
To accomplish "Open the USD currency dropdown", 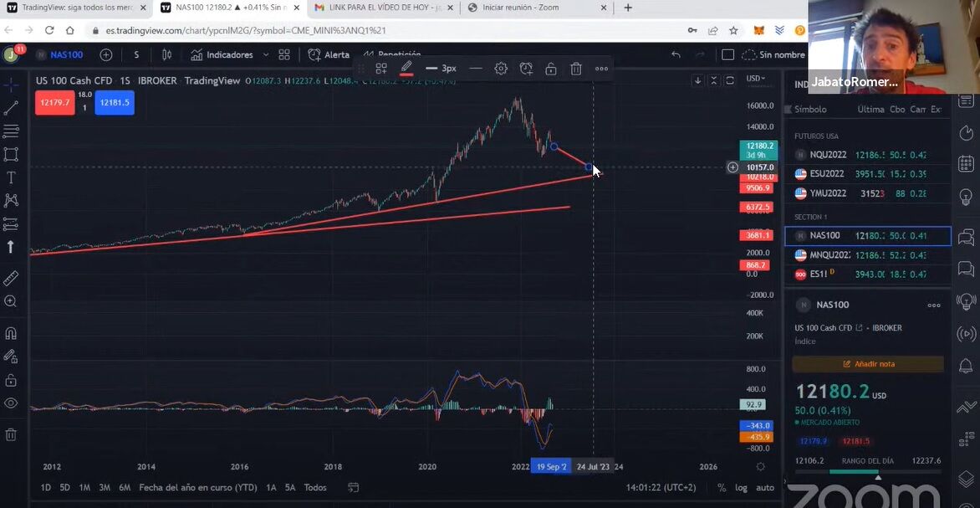I will point(756,78).
